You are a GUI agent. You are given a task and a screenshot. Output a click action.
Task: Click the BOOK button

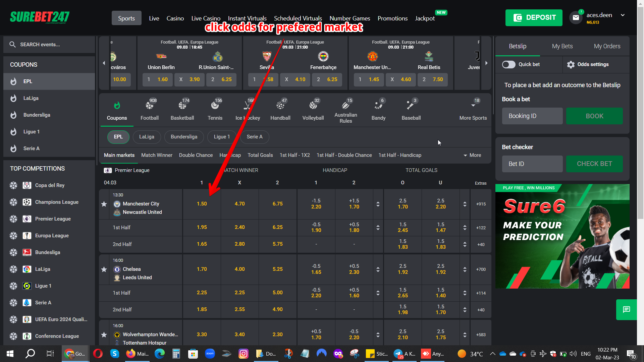(x=594, y=116)
